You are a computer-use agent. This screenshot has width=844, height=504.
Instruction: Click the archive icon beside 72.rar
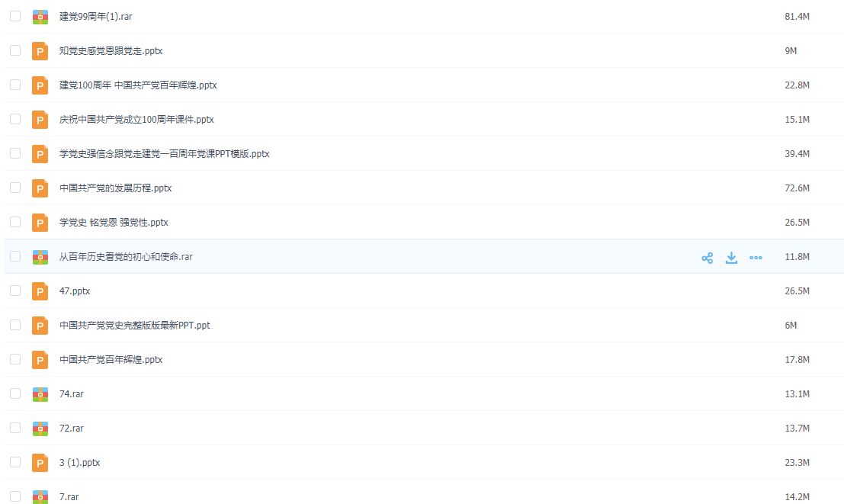click(x=40, y=429)
